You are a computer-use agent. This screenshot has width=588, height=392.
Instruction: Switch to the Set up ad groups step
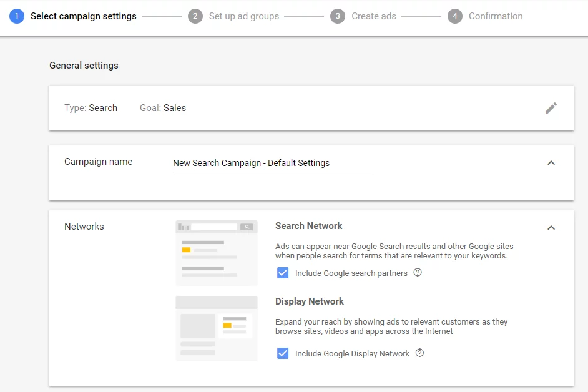tap(243, 16)
